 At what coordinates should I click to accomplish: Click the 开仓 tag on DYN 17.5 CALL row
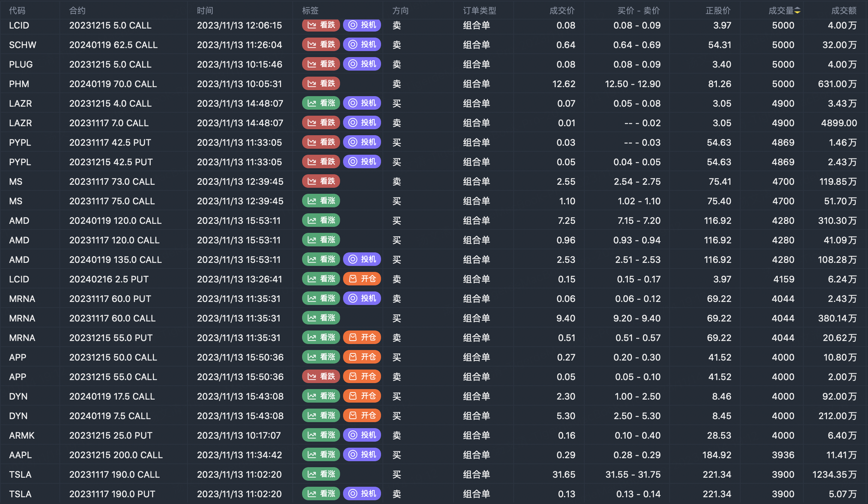(x=362, y=396)
